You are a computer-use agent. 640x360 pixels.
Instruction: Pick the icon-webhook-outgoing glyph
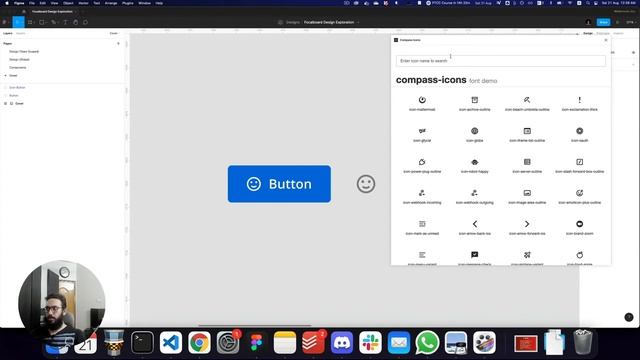pos(474,193)
